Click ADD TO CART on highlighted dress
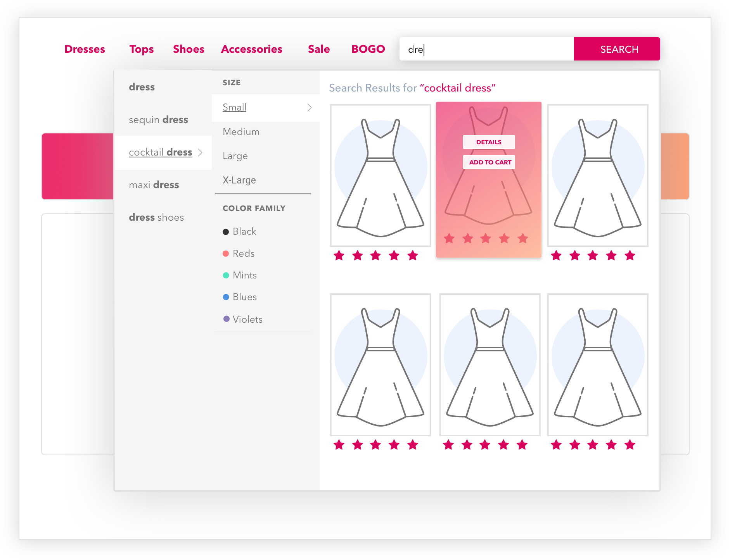 point(489,162)
